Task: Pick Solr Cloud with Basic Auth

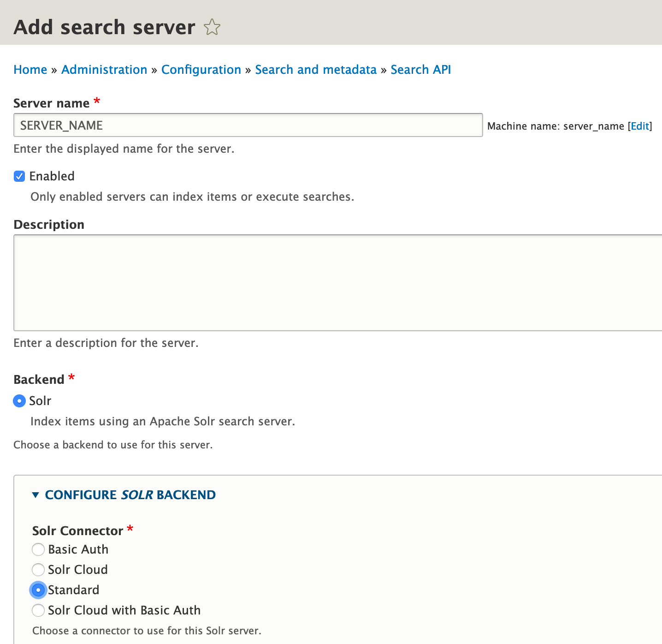Action: click(x=38, y=610)
